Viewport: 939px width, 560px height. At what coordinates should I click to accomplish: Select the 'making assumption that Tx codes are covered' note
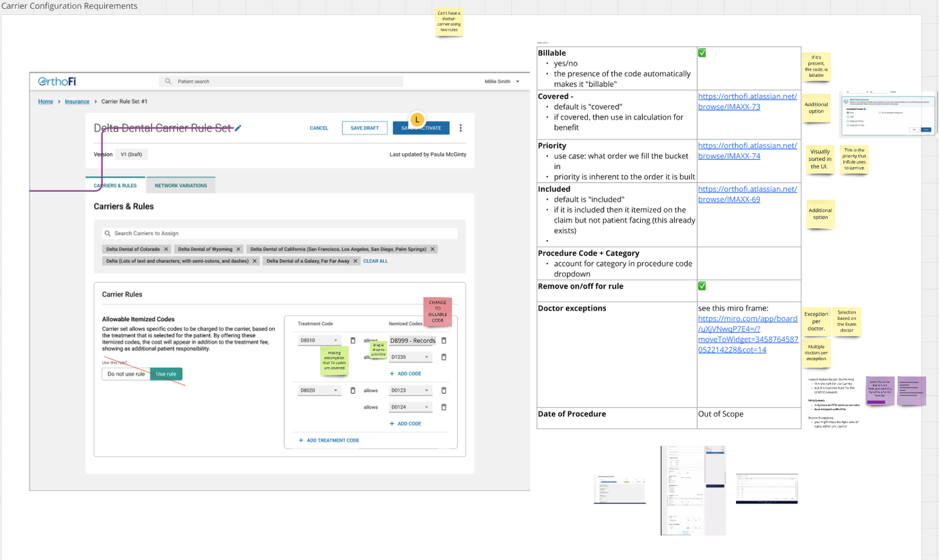[x=334, y=360]
